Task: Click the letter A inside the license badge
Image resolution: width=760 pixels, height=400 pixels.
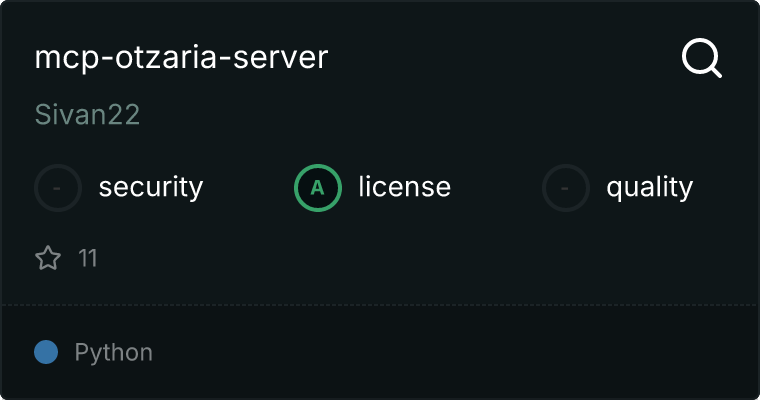Action: [318, 187]
